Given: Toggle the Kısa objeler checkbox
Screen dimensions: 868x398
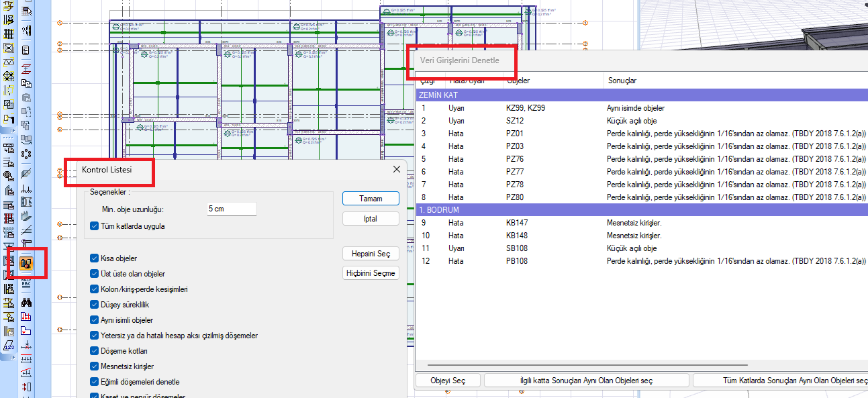Looking at the screenshot, I should pos(95,258).
